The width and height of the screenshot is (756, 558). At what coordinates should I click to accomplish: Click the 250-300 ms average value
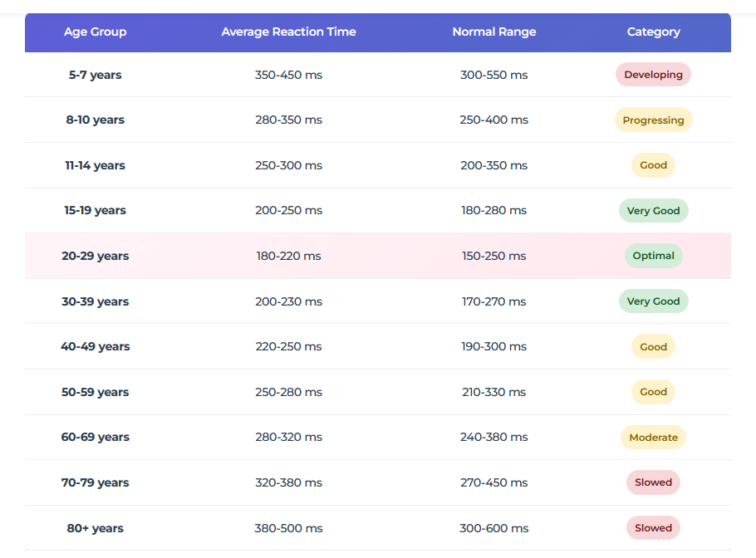point(288,165)
